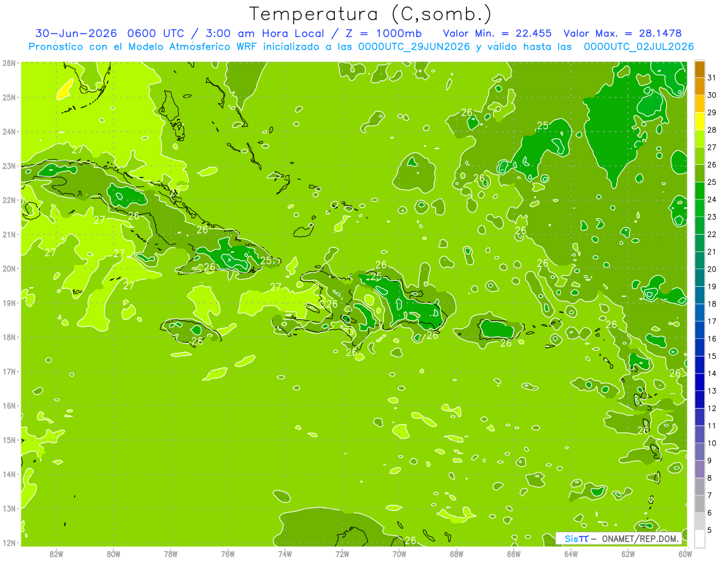Click the '74W' longitude axis label

(285, 554)
